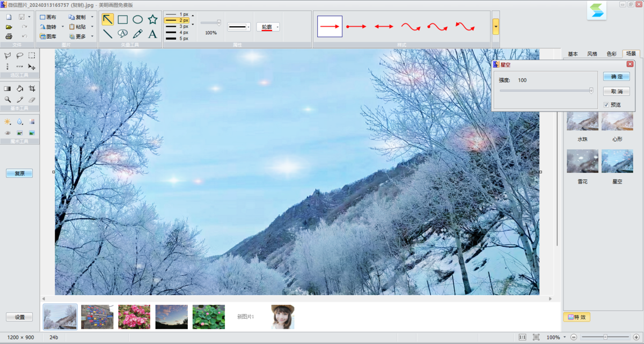
Task: Select the straight line drawing tool
Action: click(108, 34)
